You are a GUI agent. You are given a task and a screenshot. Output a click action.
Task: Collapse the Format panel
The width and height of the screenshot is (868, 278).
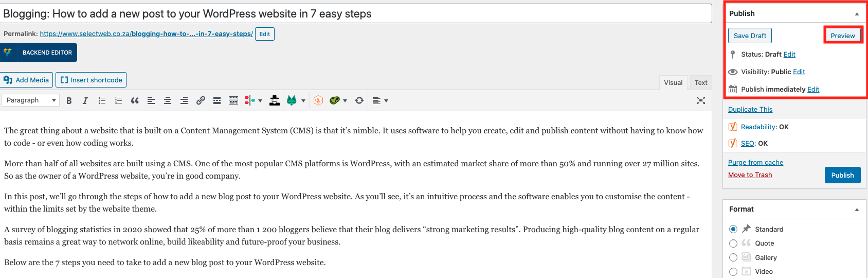point(857,210)
